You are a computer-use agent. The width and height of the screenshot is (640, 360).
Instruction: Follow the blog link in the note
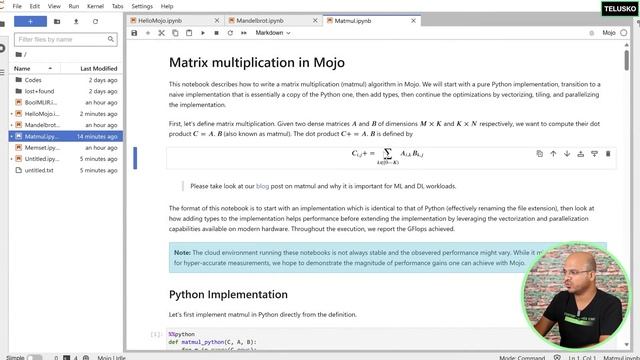[x=262, y=186]
